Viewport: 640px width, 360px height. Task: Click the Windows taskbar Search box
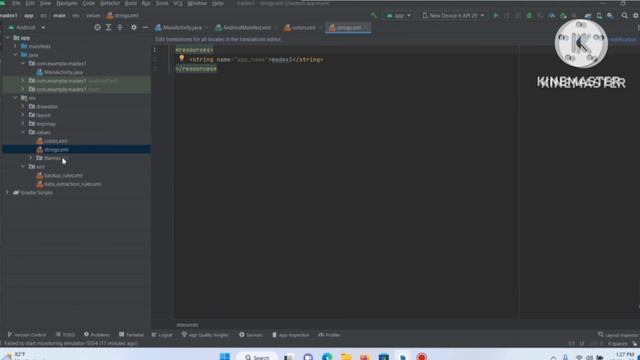pos(258,357)
